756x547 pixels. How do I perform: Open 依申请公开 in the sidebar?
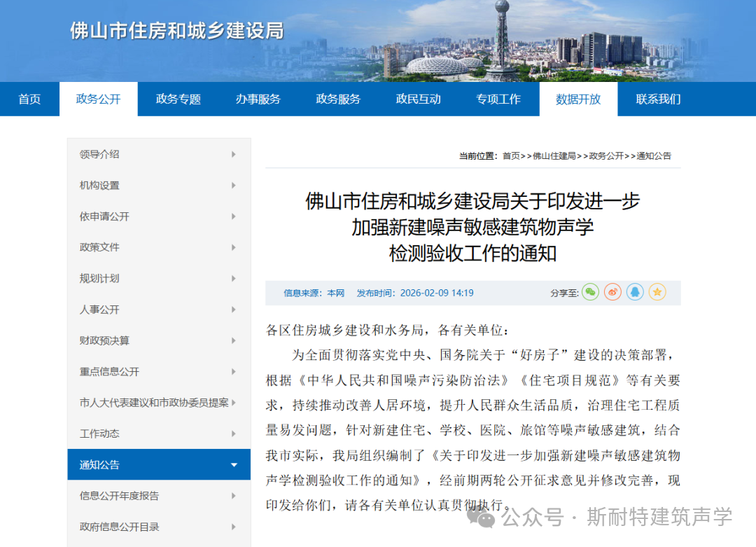tap(105, 216)
